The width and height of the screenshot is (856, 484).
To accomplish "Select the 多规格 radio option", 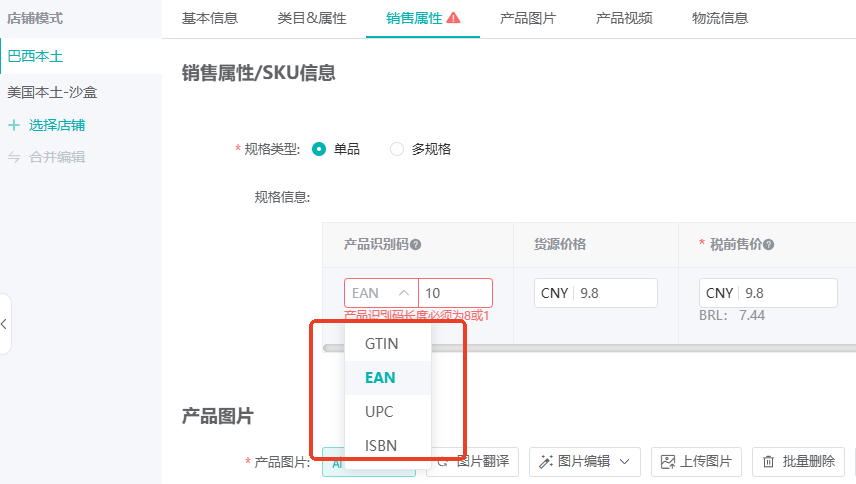I will tap(397, 149).
